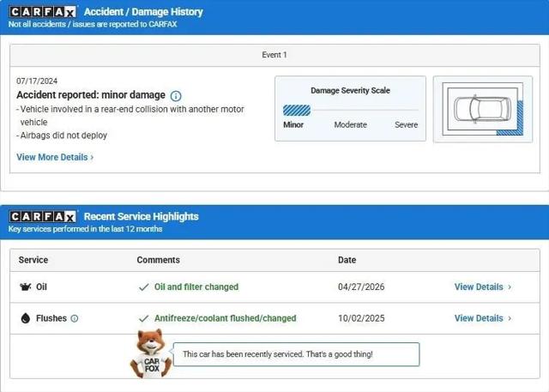Viewport: 549px width, 392px height.
Task: Click checkmark beside Antifreeze/coolant flushed/changed
Action: [143, 318]
